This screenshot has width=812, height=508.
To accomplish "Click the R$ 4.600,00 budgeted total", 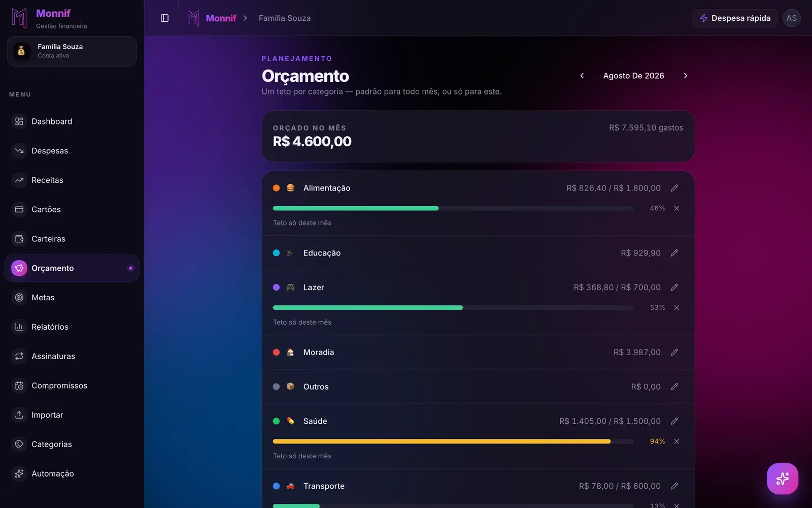I will pyautogui.click(x=312, y=142).
